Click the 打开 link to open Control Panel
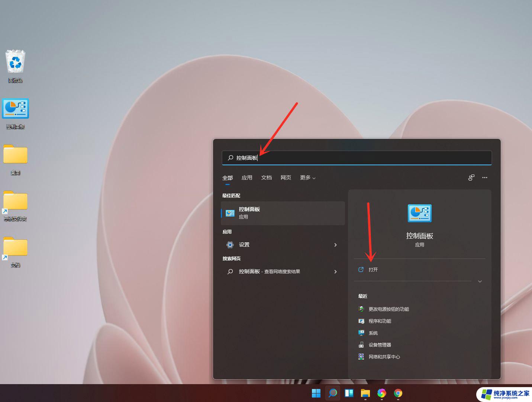 pyautogui.click(x=373, y=269)
